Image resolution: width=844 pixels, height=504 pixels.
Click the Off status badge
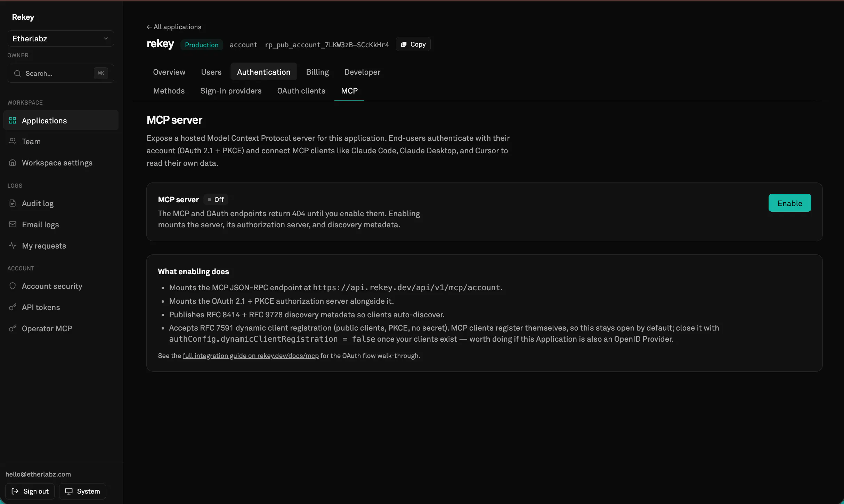(x=216, y=200)
